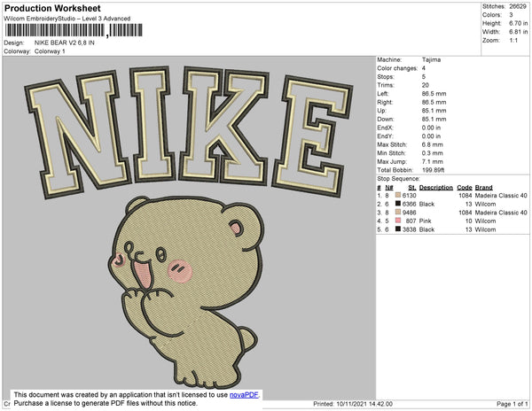Click the Max Stitch value 6.8 mm
Screen dimensions: 532x411
(433, 144)
